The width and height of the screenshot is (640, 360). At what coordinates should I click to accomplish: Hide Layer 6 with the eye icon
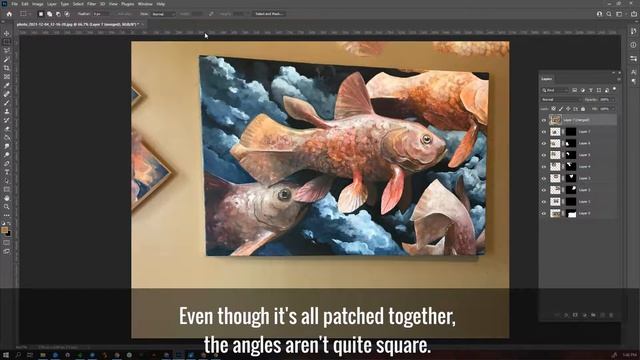coord(544,143)
